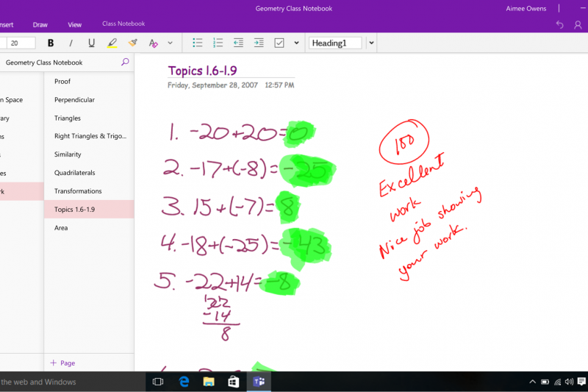Select the section ending in 'n Space'

[22, 100]
